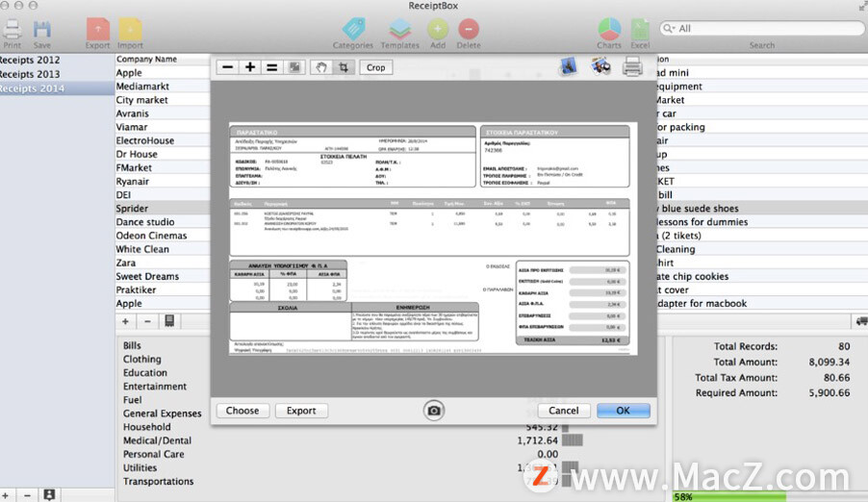Click the red Delete icon
Screen dimensions: 868x502
tap(469, 29)
